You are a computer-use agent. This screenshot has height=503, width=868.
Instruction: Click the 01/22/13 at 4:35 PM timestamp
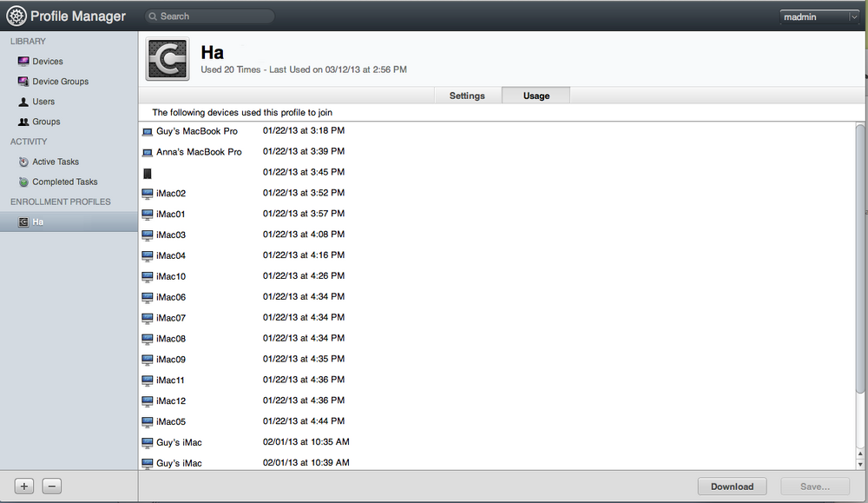303,359
